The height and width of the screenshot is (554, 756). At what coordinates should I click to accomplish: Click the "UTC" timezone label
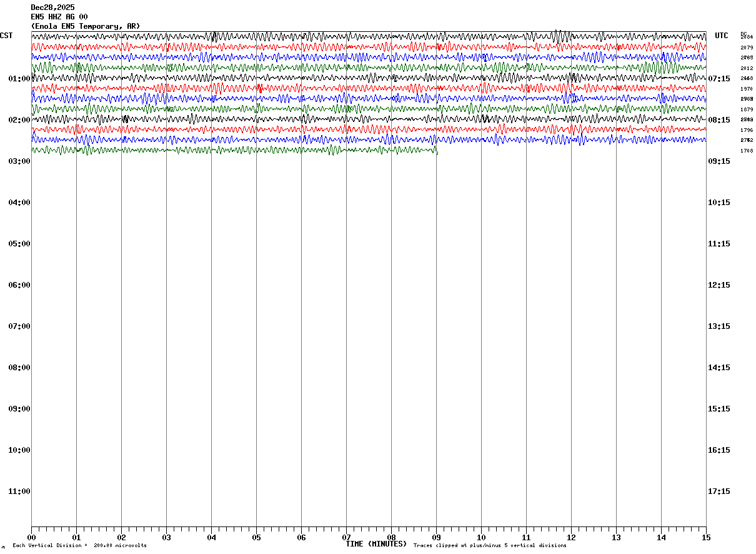pos(722,36)
